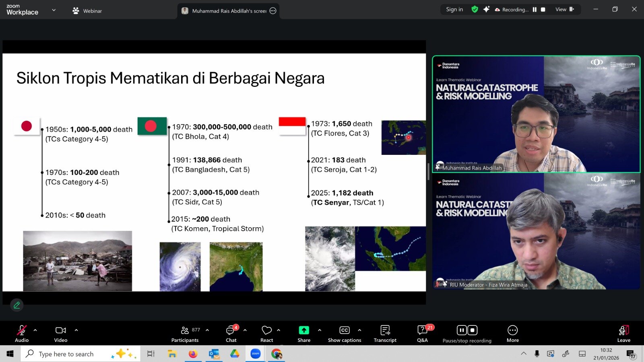Switch to the Webinar tab
The image size is (644, 362).
click(87, 10)
